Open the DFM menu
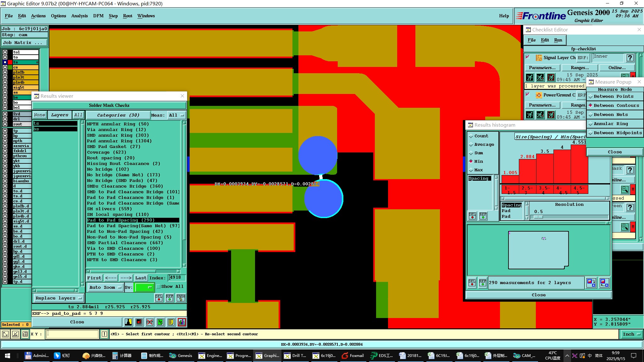Image resolution: width=644 pixels, height=362 pixels. point(98,16)
